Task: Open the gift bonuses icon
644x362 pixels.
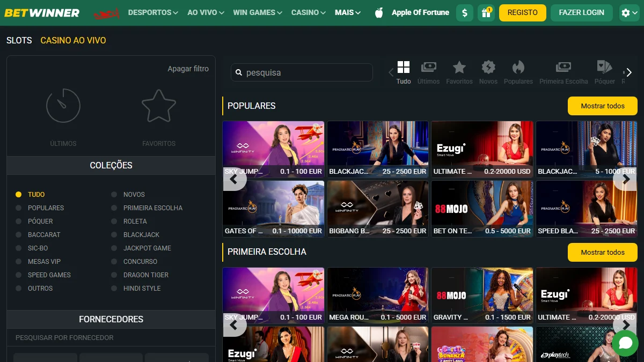Action: point(486,13)
